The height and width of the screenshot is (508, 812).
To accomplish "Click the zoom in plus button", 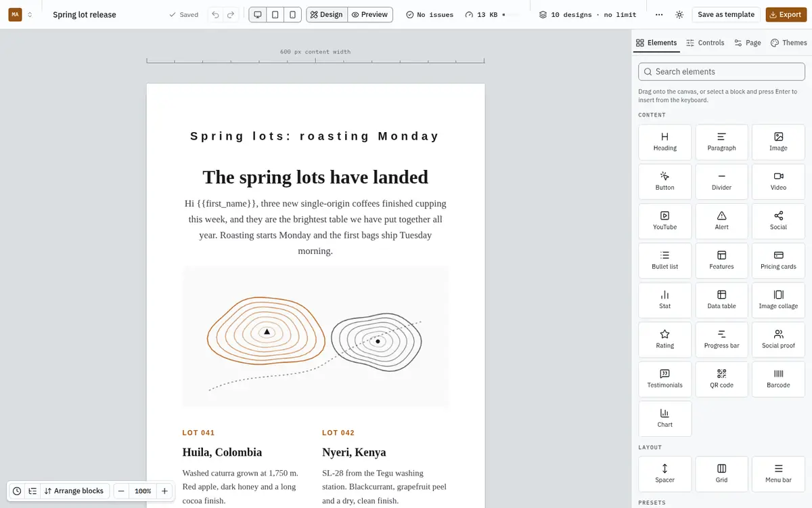I will pos(164,491).
